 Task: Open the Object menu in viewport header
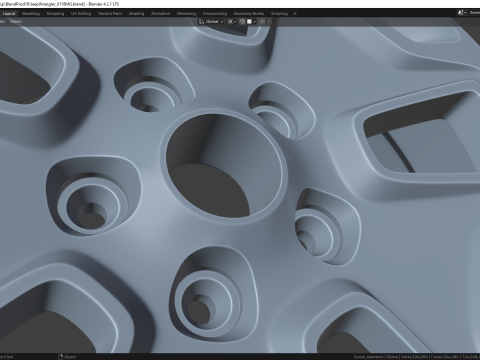pyautogui.click(x=15, y=22)
